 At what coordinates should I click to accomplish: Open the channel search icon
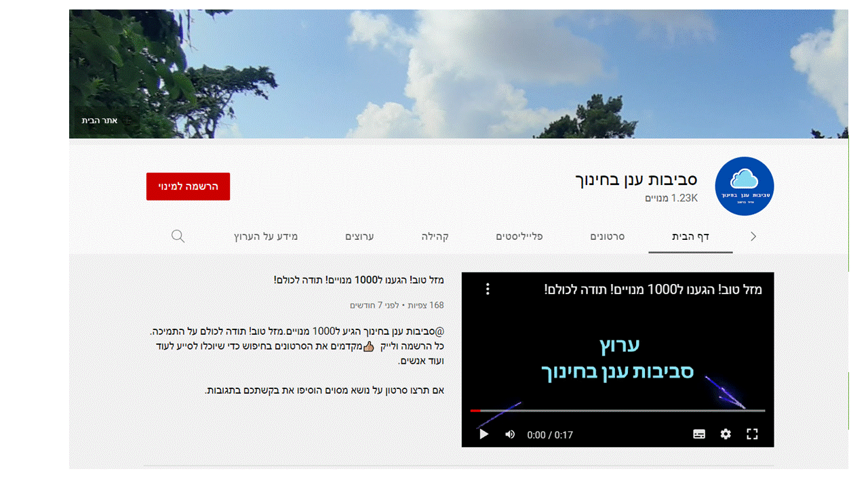(178, 236)
